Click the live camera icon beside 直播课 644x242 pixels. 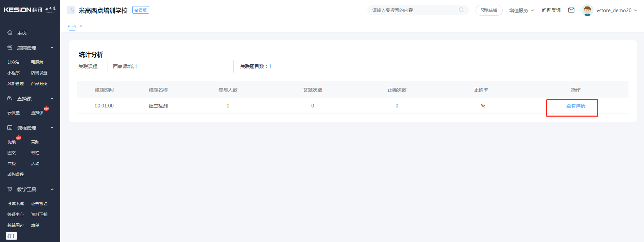pyautogui.click(x=10, y=99)
